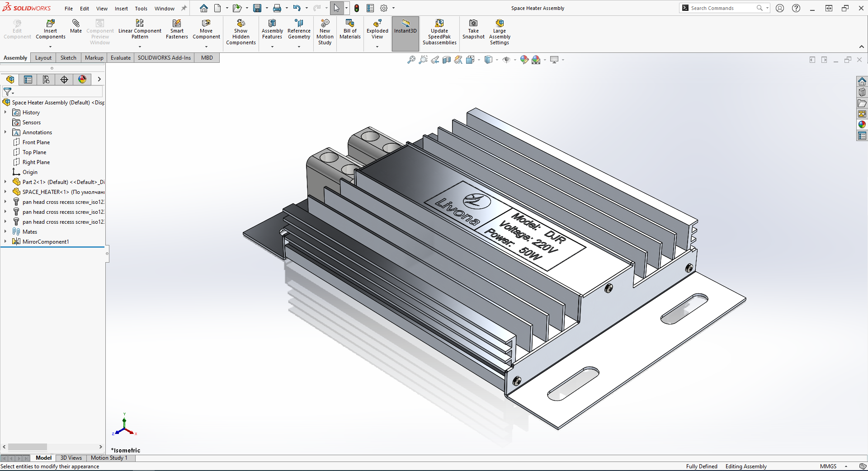
Task: Activate Move Component tool
Action: pos(206,29)
